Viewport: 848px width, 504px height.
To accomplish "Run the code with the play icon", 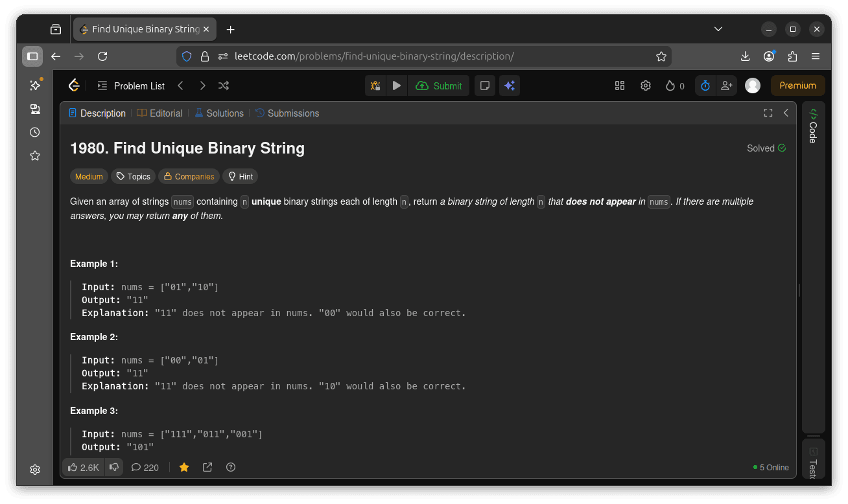I will 397,86.
